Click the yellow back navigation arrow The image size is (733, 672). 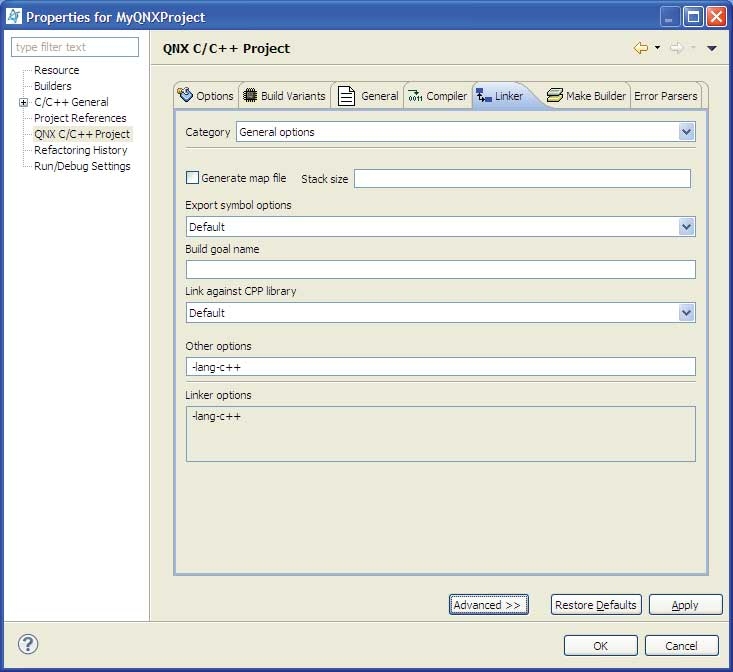(641, 48)
